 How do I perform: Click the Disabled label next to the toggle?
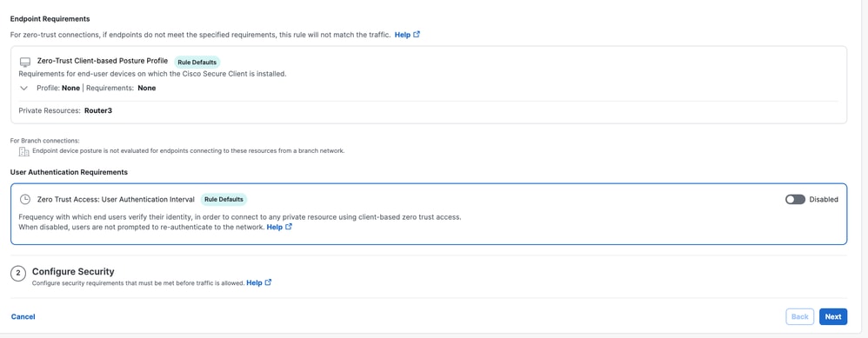(x=824, y=199)
